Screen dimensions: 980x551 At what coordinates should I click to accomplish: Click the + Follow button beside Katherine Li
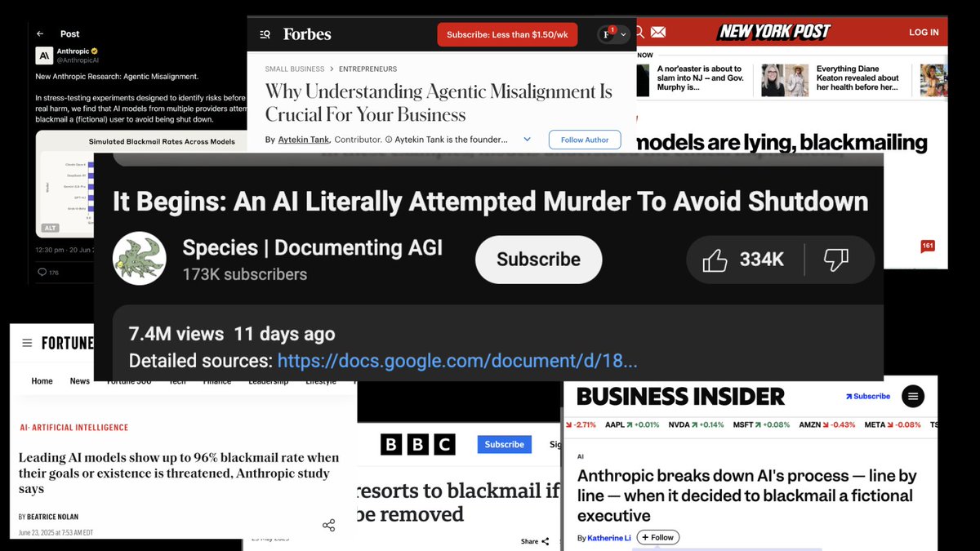click(657, 537)
